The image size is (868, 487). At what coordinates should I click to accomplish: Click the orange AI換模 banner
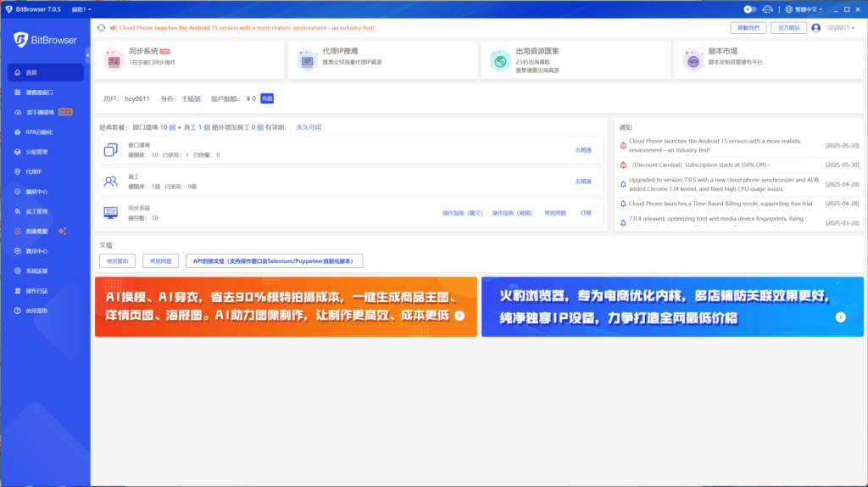coord(286,307)
